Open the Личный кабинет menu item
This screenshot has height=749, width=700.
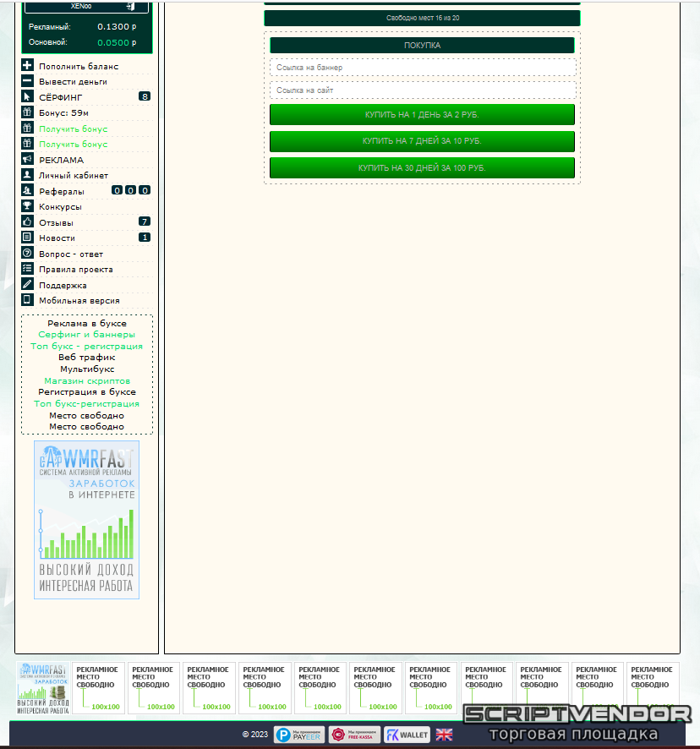(74, 176)
